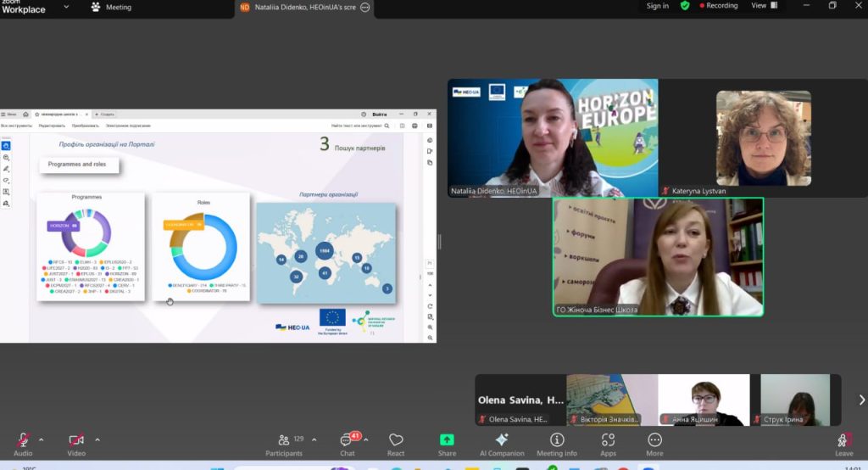This screenshot has height=470, width=868.
Task: Click the zoom out icon in right rail
Action: [430, 338]
